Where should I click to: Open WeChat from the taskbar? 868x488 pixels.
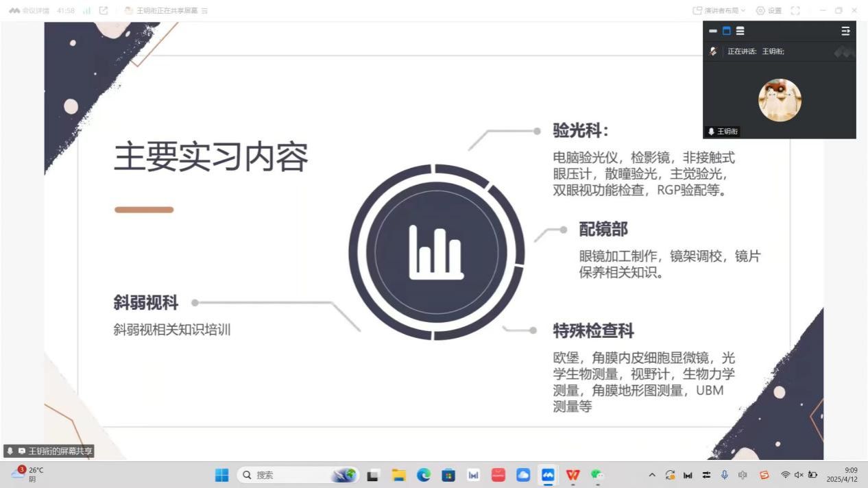pyautogui.click(x=597, y=475)
